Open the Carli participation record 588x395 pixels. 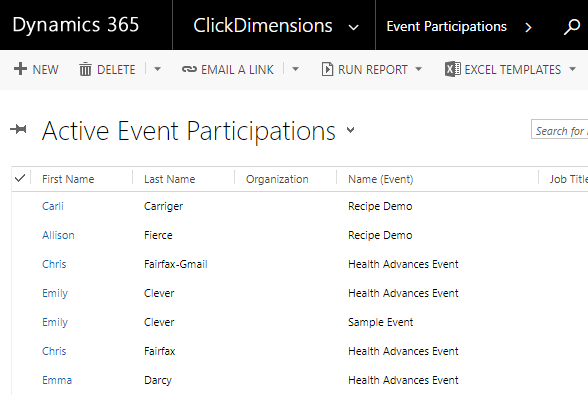[53, 206]
